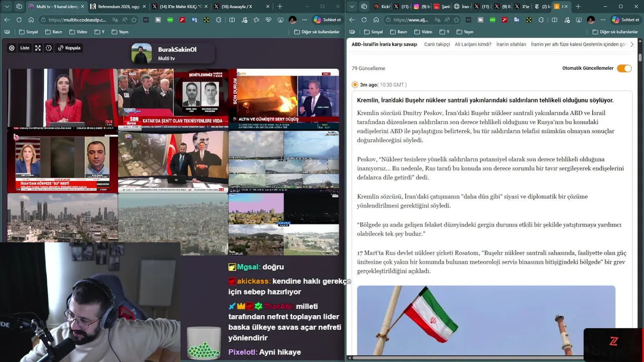The image size is (644, 362).
Task: Switch to Instagram tab in right window
Action: (422, 7)
